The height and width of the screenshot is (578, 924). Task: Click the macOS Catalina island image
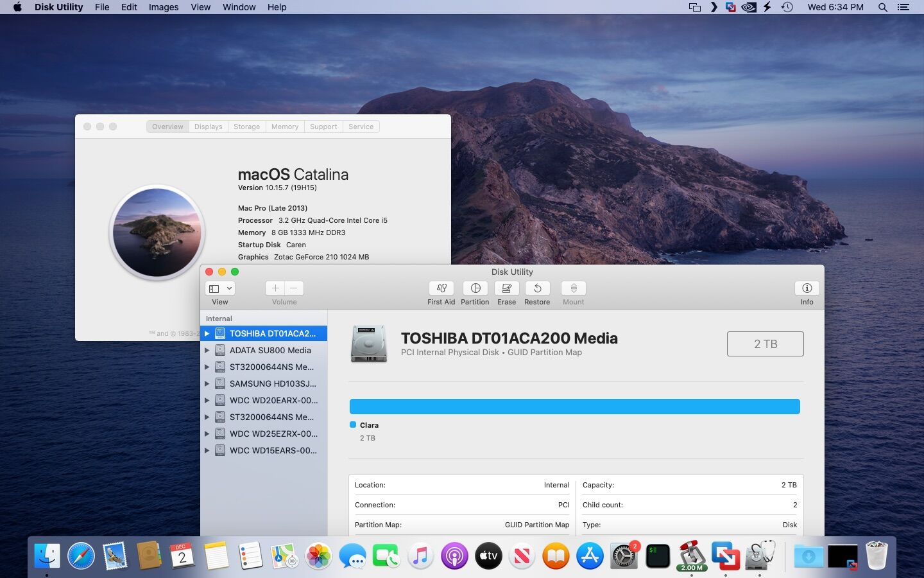coord(157,232)
